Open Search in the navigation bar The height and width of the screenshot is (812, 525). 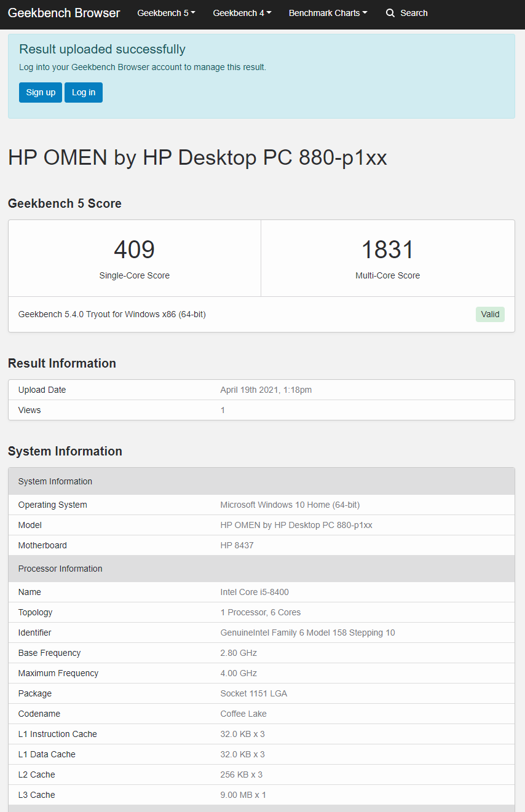(x=407, y=13)
